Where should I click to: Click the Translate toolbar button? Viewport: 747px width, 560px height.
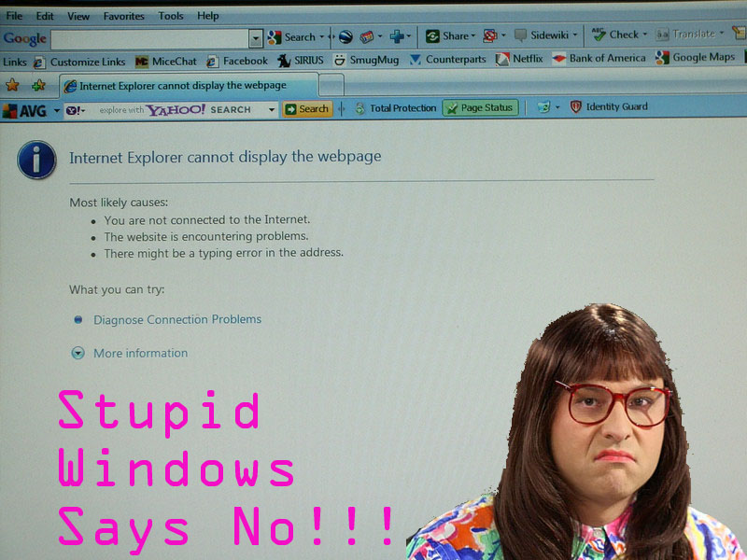coord(686,34)
